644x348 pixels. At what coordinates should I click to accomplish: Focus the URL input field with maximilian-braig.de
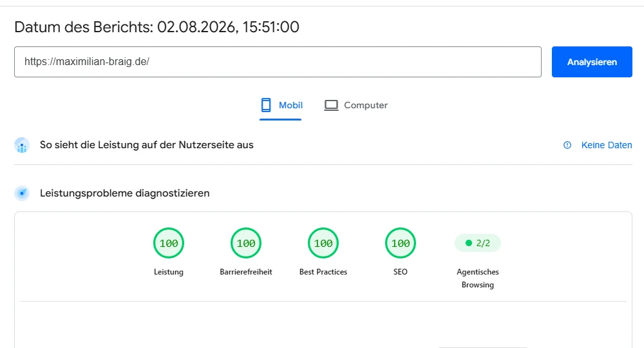(278, 62)
